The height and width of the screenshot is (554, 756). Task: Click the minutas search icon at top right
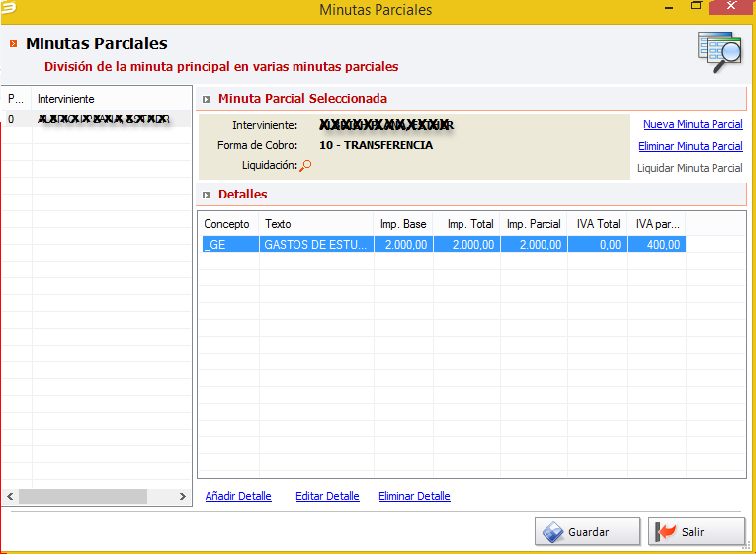718,50
